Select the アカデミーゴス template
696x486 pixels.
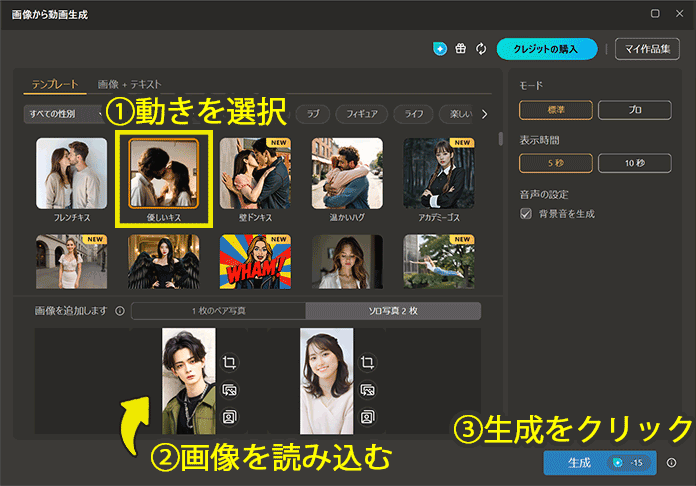click(x=439, y=174)
